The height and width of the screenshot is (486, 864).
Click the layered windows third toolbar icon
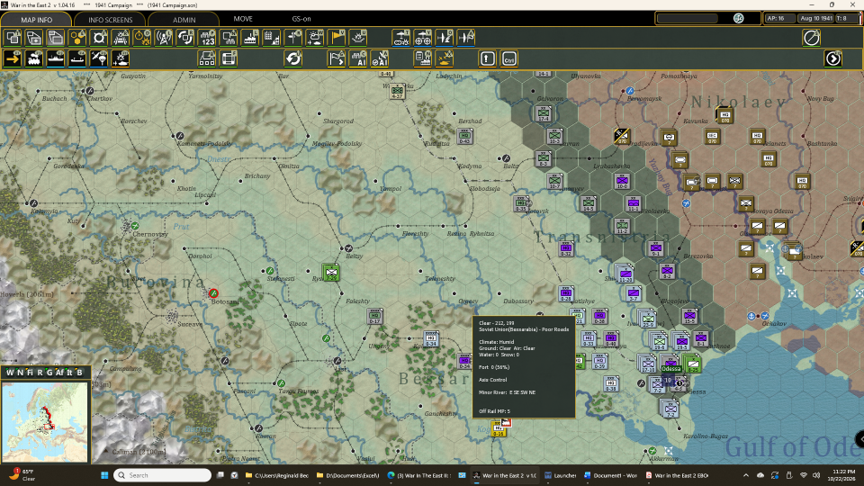pyautogui.click(x=56, y=37)
